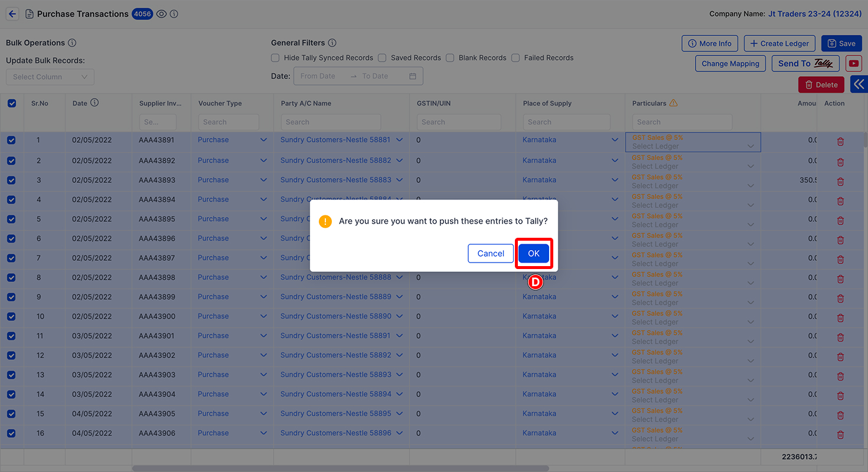Click the Date column info icon
The image size is (868, 472).
tap(94, 103)
